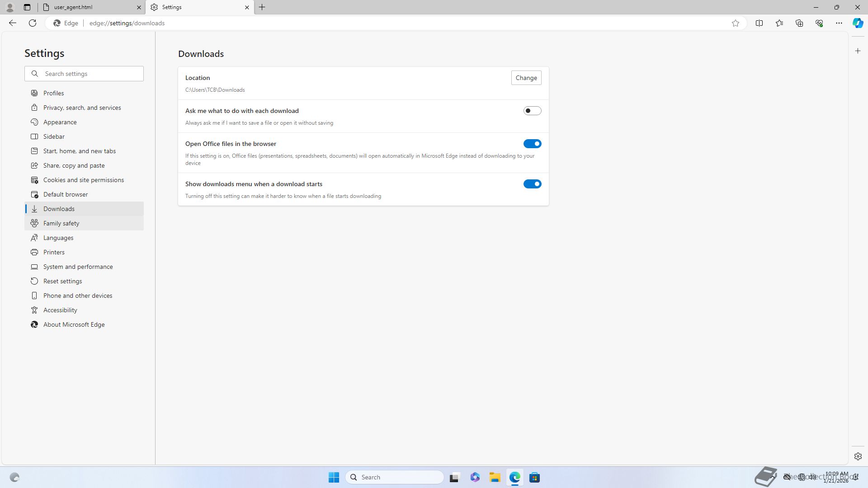Enable Ask me what to do toggle
868x488 pixels.
532,111
